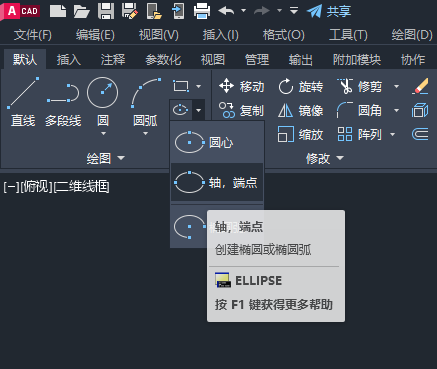Open the rectangle tool dropdown arrow
The width and height of the screenshot is (437, 369).
199,86
